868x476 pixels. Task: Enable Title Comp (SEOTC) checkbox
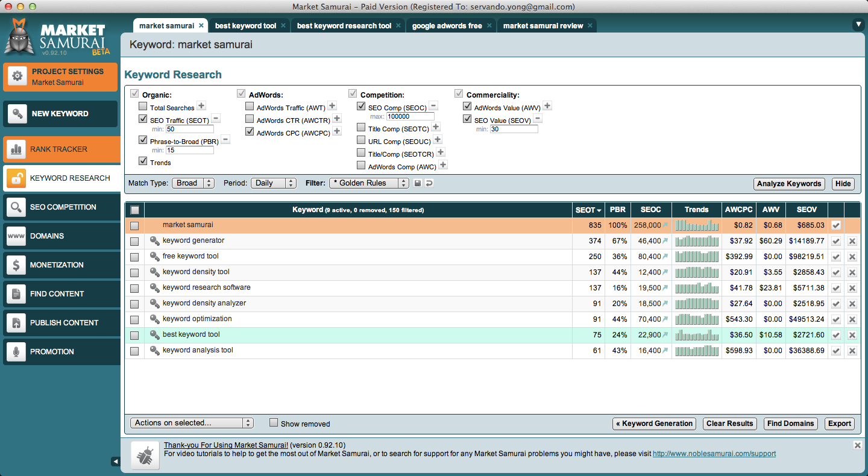(361, 128)
